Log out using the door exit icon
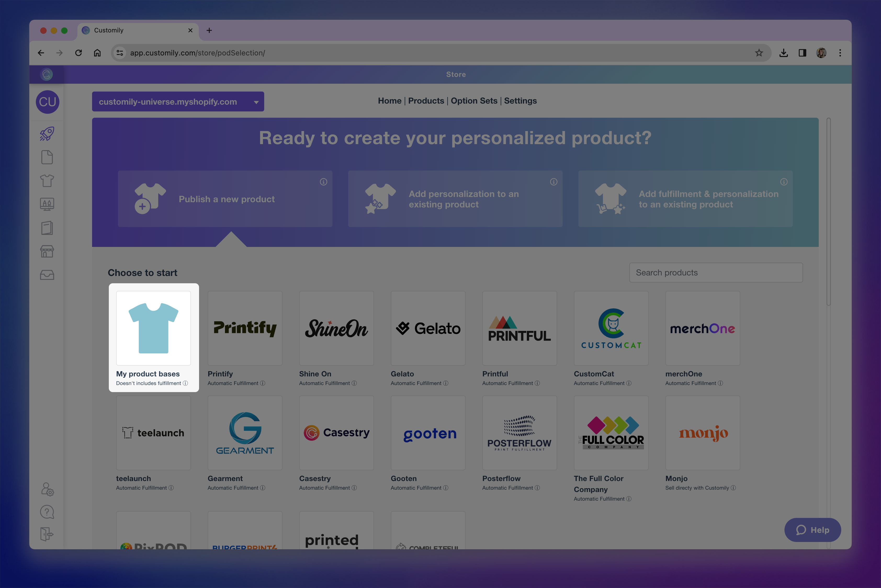 pyautogui.click(x=47, y=534)
